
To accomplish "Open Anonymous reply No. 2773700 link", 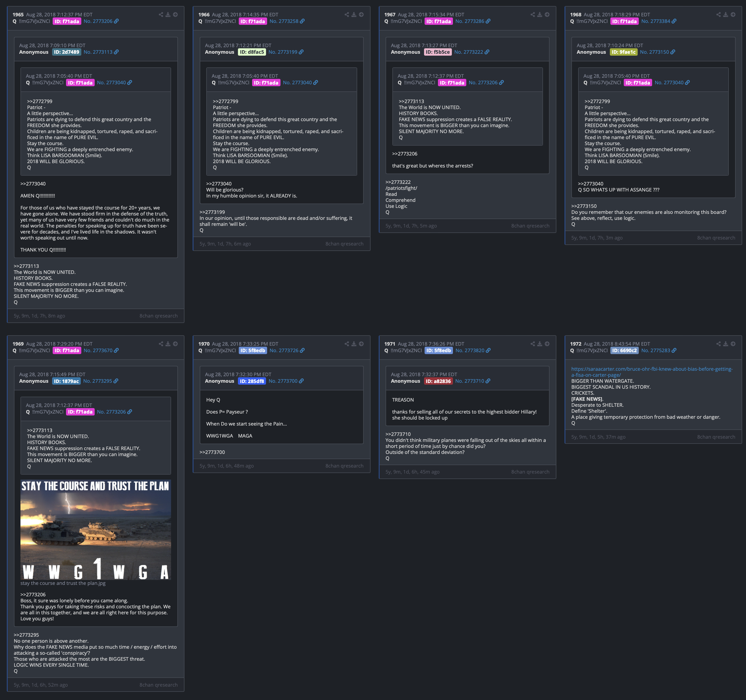I will (x=286, y=381).
